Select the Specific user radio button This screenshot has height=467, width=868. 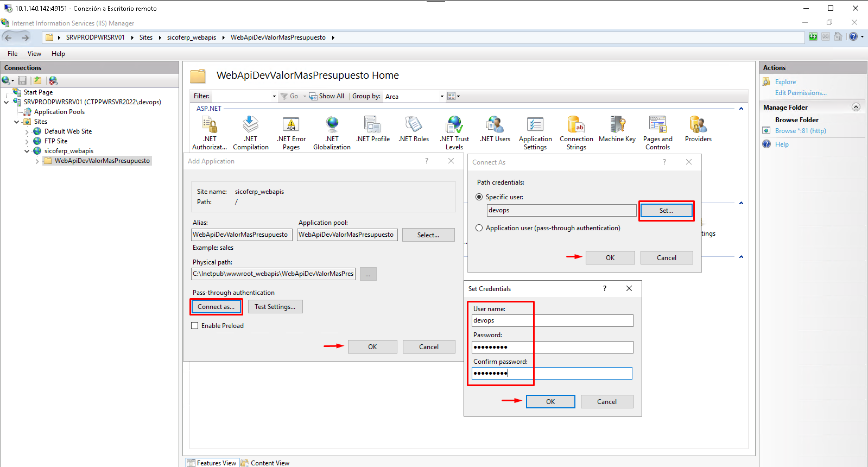point(479,197)
